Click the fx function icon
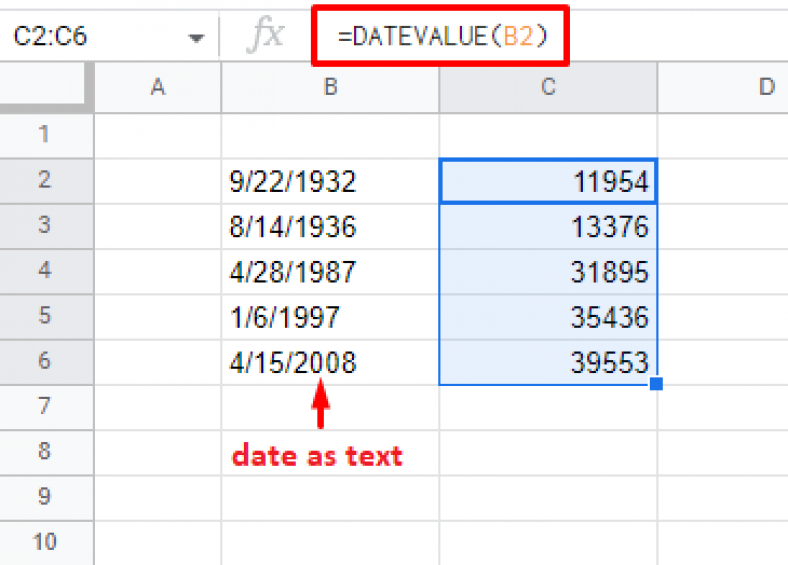The width and height of the screenshot is (788, 565). (x=265, y=37)
